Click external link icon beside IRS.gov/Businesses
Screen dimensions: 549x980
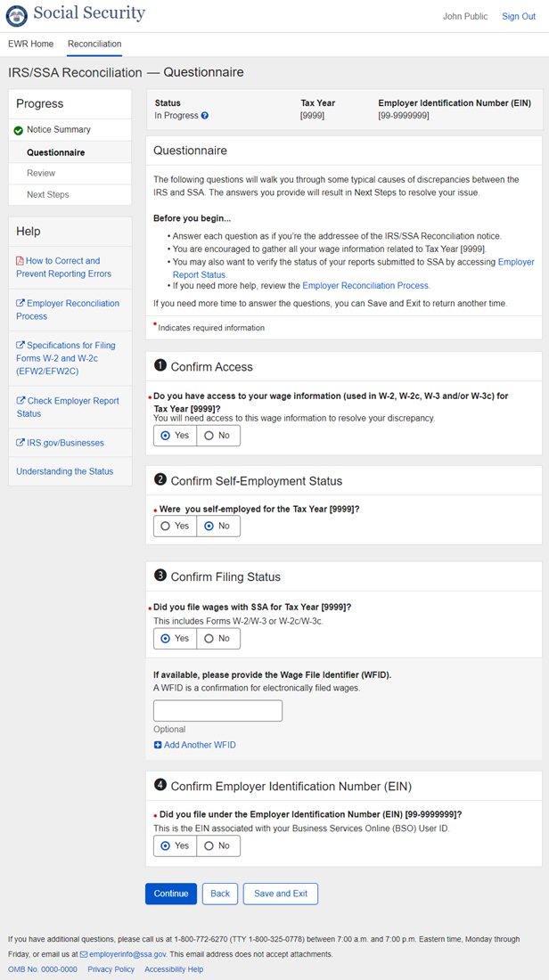(x=20, y=443)
